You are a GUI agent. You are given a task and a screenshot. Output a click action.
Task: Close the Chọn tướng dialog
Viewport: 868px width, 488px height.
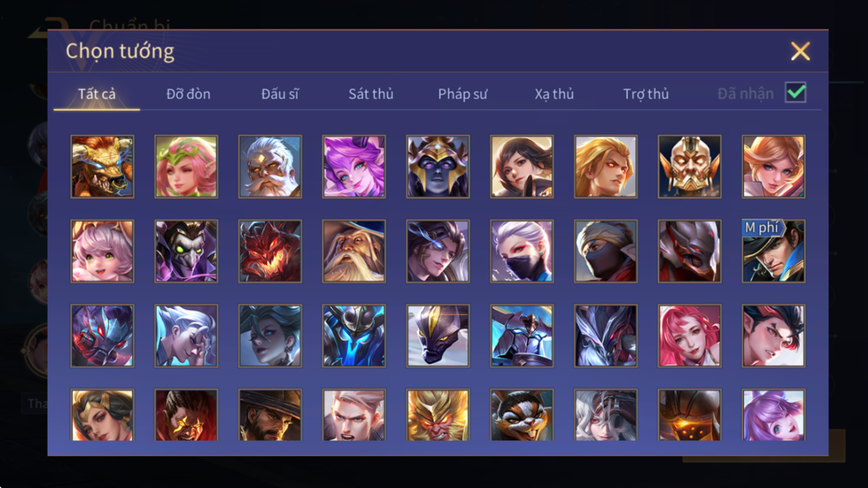tap(800, 51)
